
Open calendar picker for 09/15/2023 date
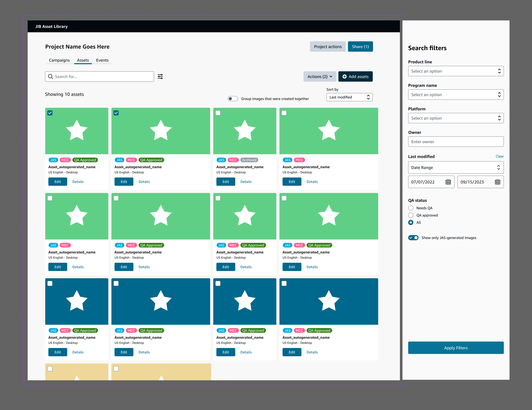(x=498, y=182)
